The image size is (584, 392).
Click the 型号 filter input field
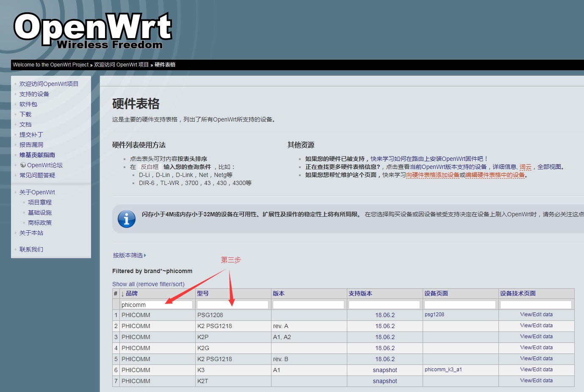(232, 305)
